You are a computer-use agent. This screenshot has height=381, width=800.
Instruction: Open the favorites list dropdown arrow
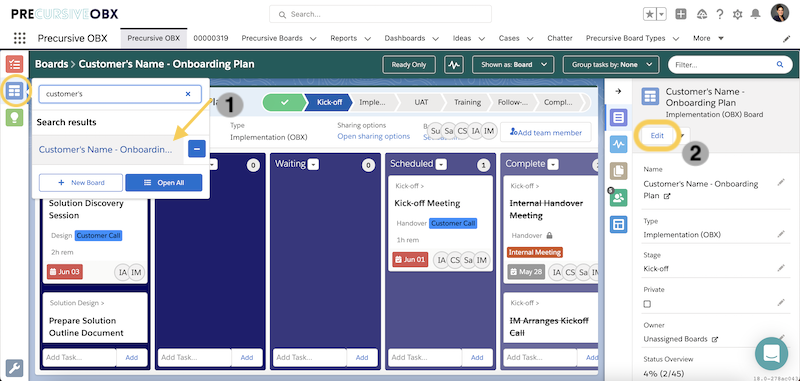point(661,14)
